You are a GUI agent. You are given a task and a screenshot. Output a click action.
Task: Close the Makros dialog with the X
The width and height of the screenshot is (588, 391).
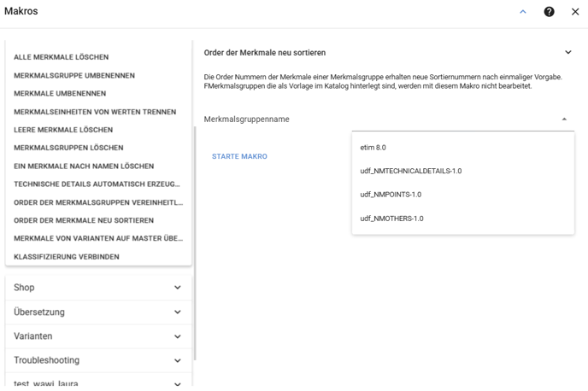coord(575,12)
